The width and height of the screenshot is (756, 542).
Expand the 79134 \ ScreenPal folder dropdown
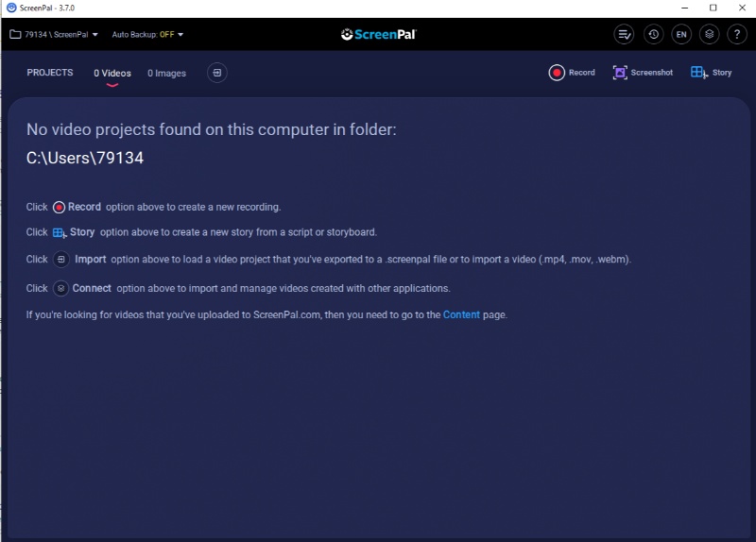[x=54, y=35]
